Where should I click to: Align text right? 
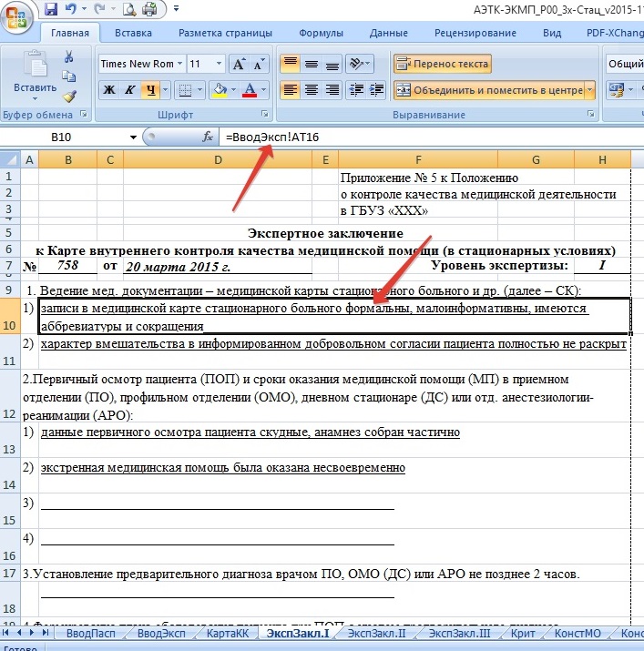click(x=332, y=89)
